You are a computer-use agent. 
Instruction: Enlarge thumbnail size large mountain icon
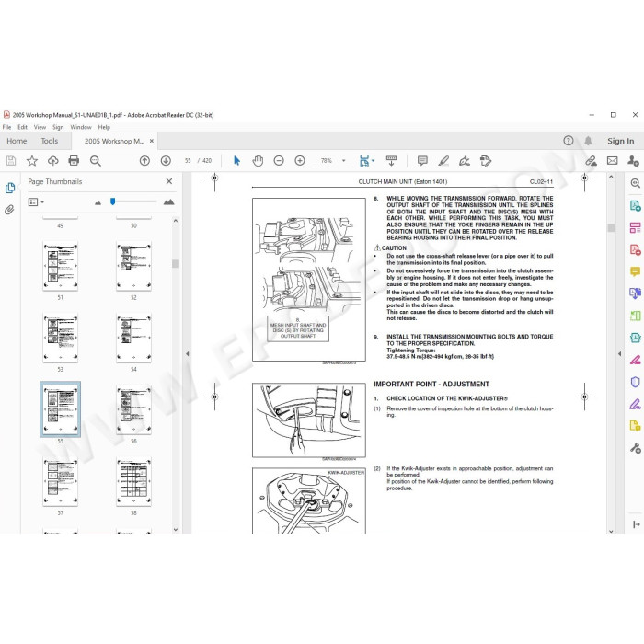(168, 201)
